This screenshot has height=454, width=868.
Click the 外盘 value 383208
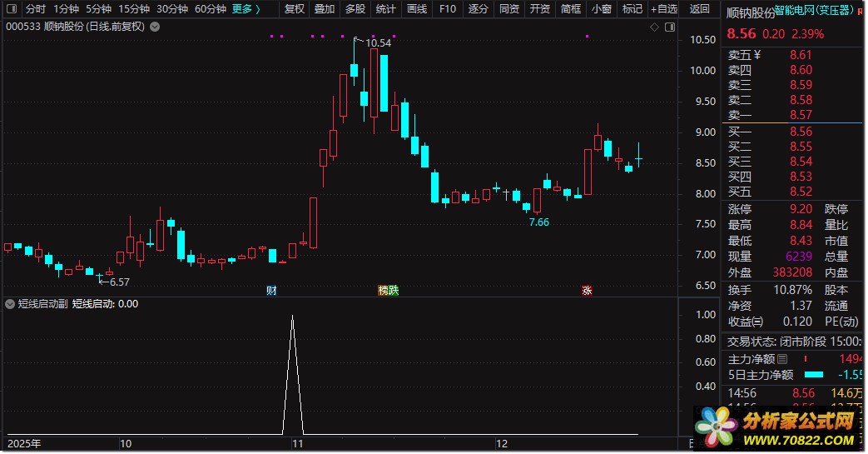793,272
